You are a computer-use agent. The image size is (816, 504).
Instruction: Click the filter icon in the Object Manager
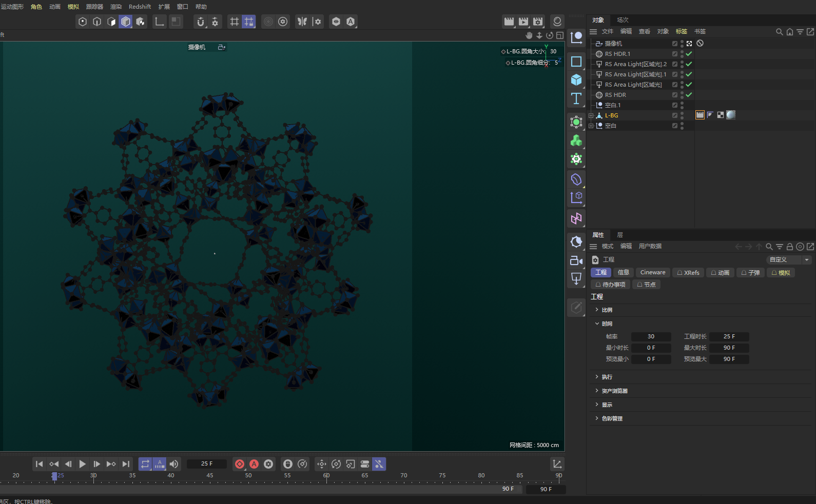800,32
